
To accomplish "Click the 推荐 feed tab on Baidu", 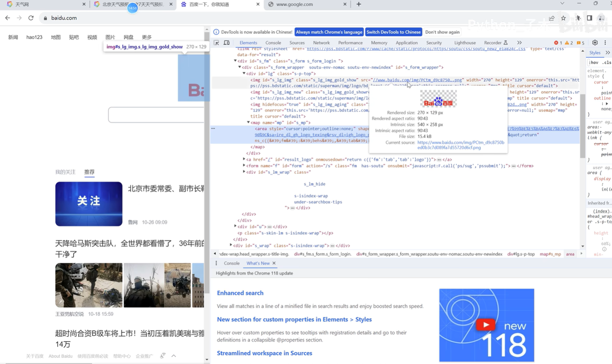I will pyautogui.click(x=89, y=172).
